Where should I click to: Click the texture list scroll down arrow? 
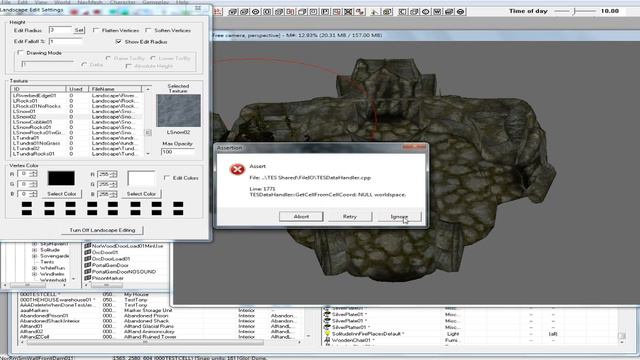(148, 153)
